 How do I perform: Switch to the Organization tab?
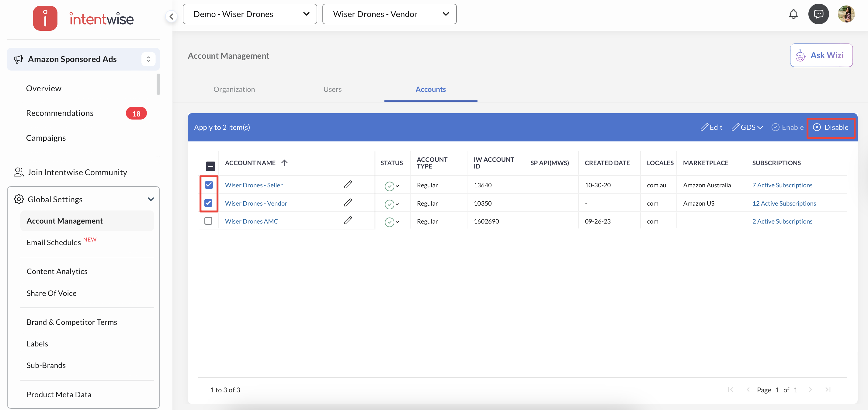[x=234, y=89]
